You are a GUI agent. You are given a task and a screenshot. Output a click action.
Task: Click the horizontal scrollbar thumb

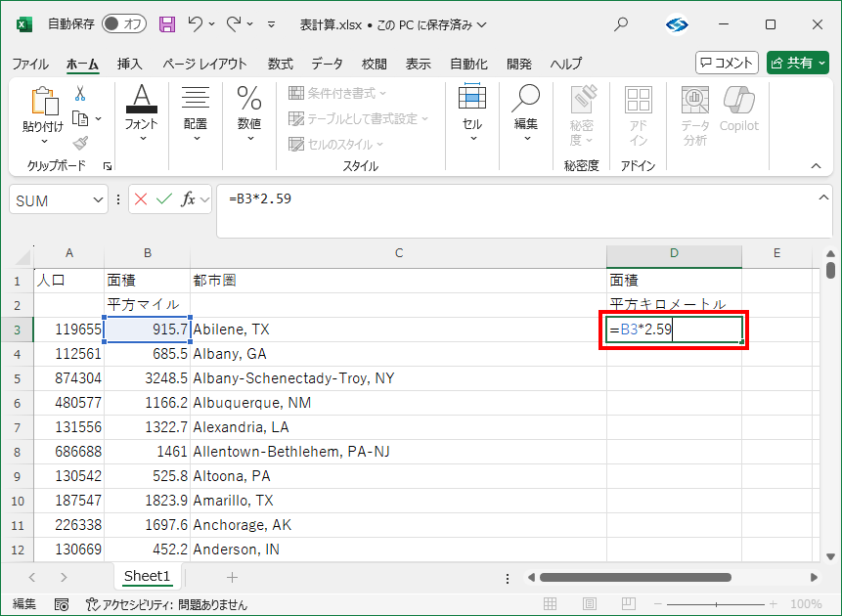coord(636,577)
